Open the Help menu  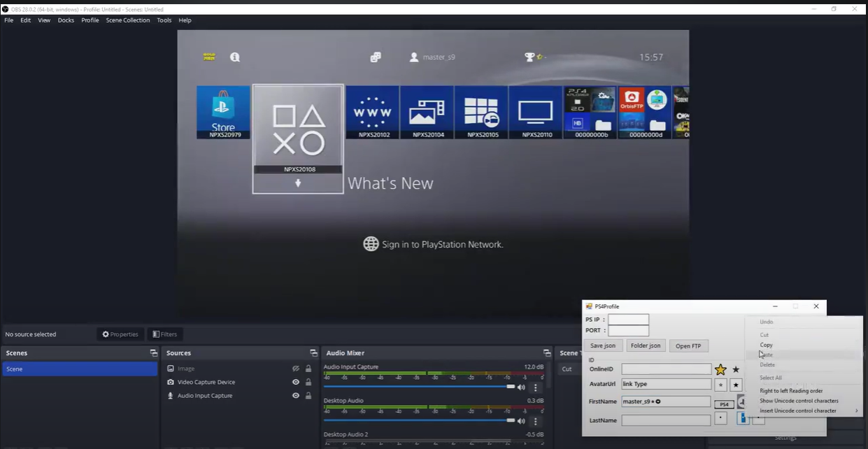click(185, 20)
